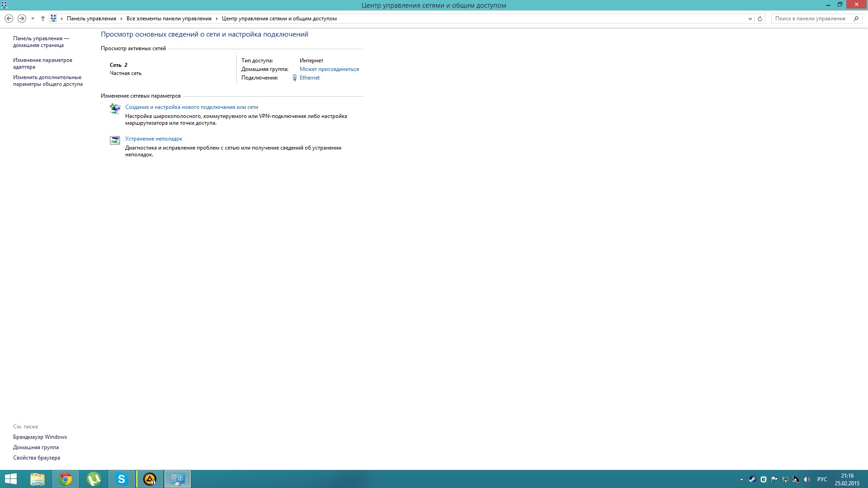The width and height of the screenshot is (868, 488).
Task: Click the Ethernet connection plug icon
Action: [295, 78]
